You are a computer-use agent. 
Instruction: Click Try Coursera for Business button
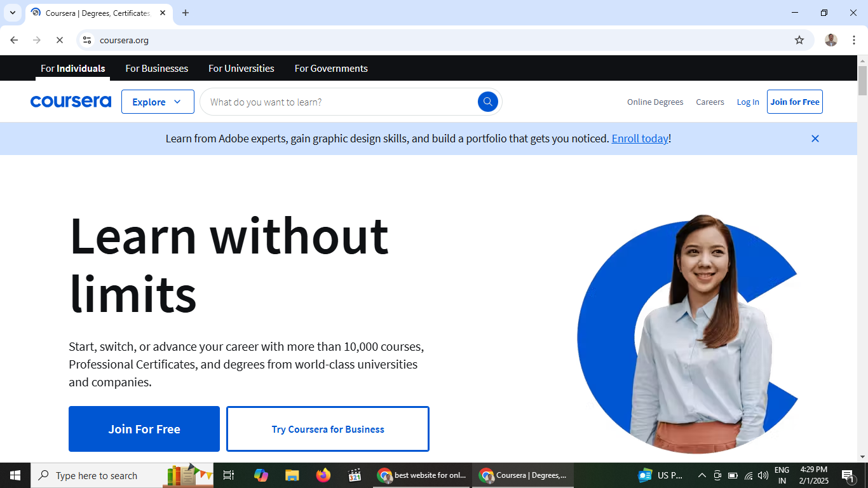tap(328, 429)
